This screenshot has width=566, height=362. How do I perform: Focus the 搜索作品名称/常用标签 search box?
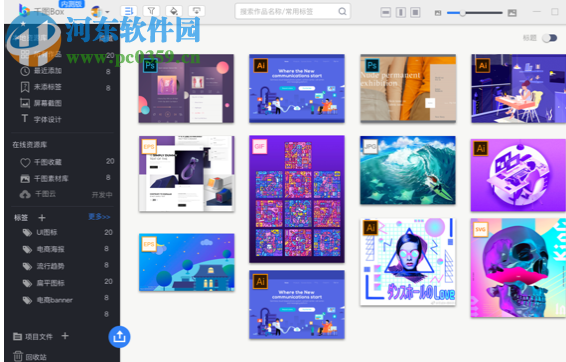[x=292, y=12]
